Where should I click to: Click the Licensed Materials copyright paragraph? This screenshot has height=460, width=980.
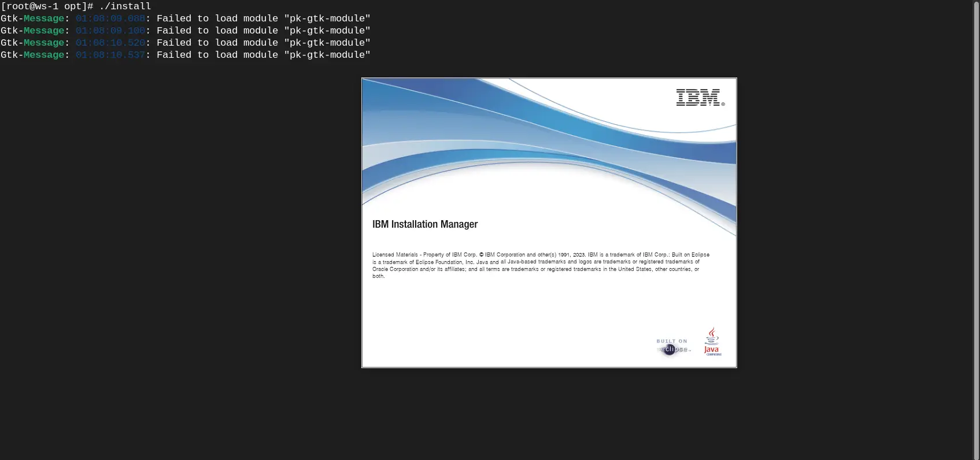[541, 265]
